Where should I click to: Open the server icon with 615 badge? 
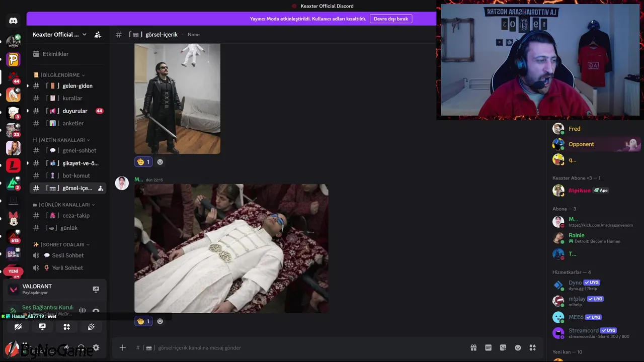(x=13, y=236)
